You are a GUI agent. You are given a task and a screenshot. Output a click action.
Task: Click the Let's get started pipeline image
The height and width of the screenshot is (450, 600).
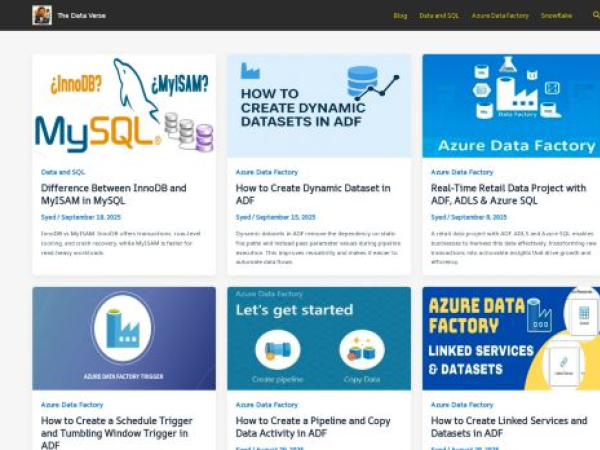coord(318,338)
